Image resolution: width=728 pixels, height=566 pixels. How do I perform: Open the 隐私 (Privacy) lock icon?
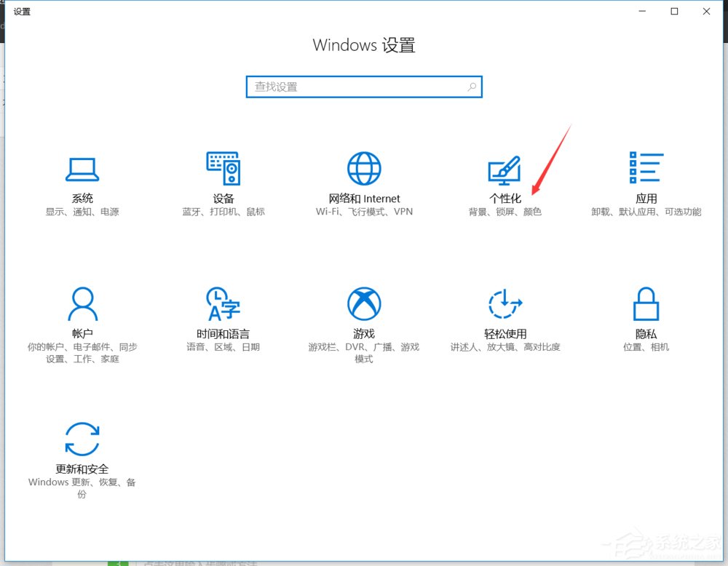pos(646,303)
